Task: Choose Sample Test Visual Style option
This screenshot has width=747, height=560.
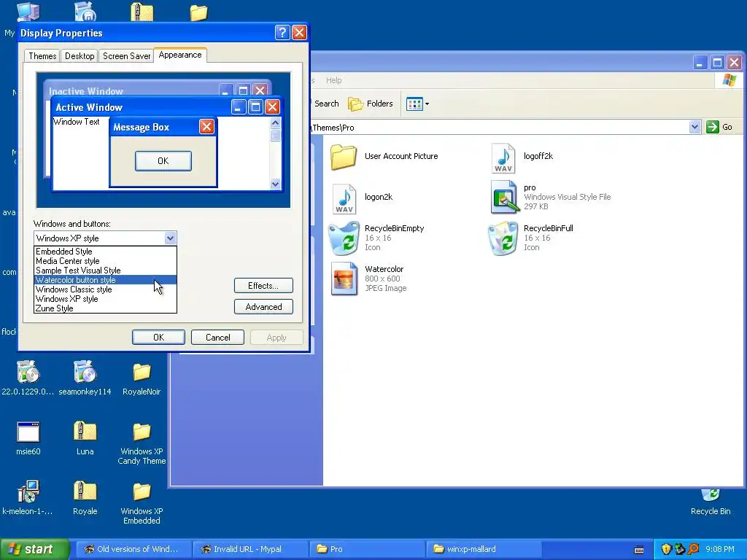Action: (105, 271)
